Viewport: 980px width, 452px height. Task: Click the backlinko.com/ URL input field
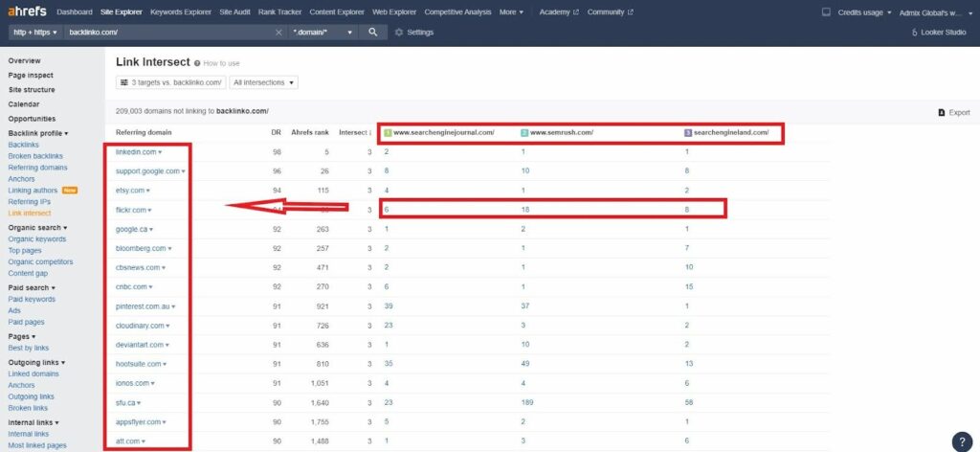pos(170,32)
